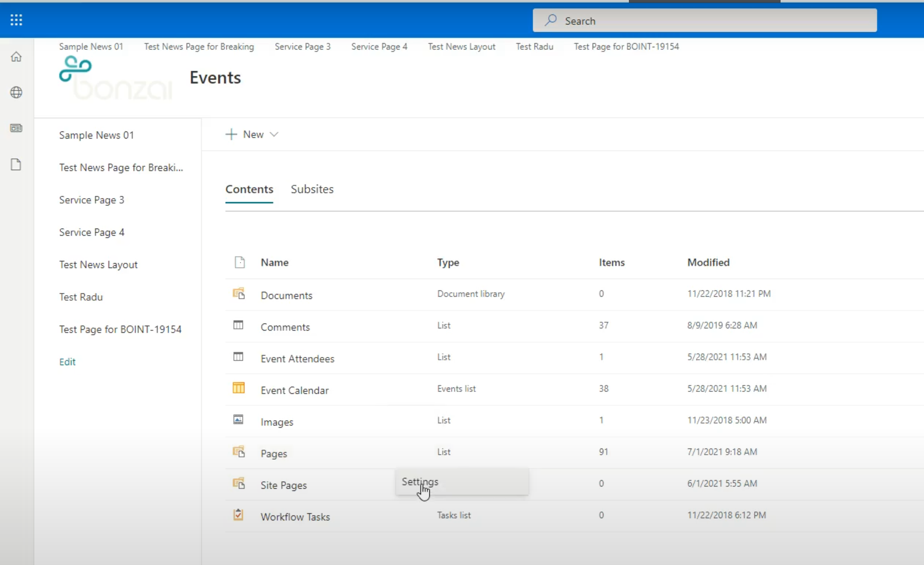Click the Images list icon
Screen dimensions: 924x565
pyautogui.click(x=238, y=419)
